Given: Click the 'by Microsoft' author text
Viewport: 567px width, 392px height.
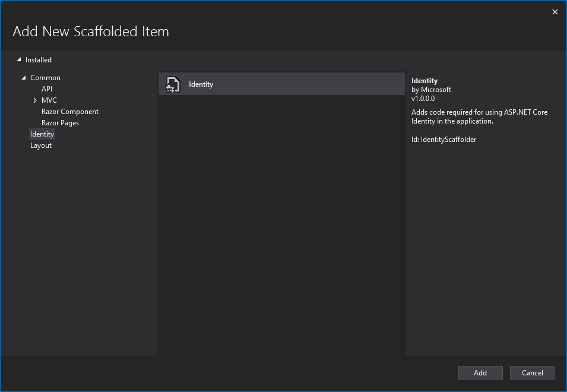Looking at the screenshot, I should coord(431,90).
